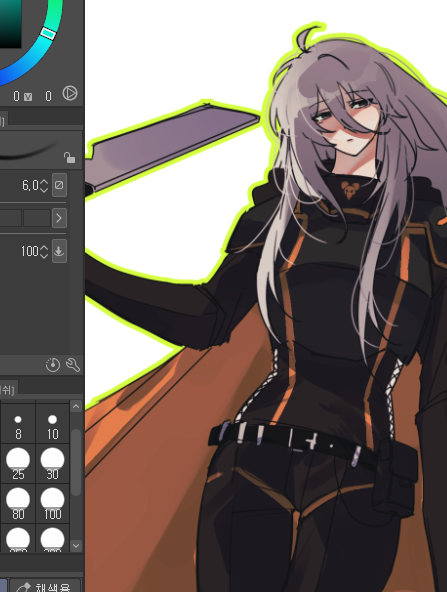Increase brush size with the up arrow at 6.0
The width and height of the screenshot is (447, 592).
(x=44, y=182)
